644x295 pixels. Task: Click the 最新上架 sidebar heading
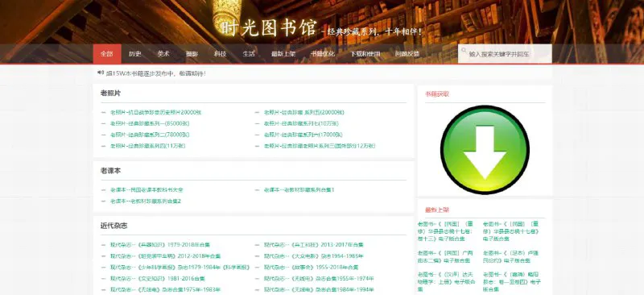(437, 210)
